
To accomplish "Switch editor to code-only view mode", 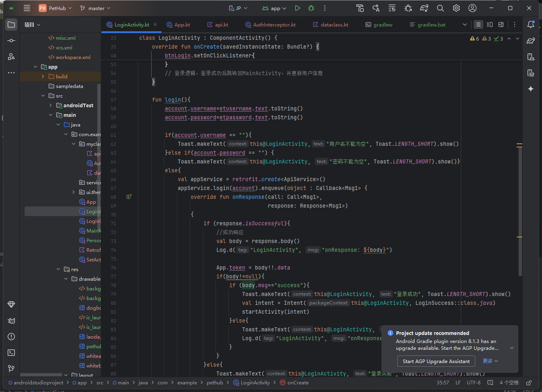I will [x=478, y=25].
